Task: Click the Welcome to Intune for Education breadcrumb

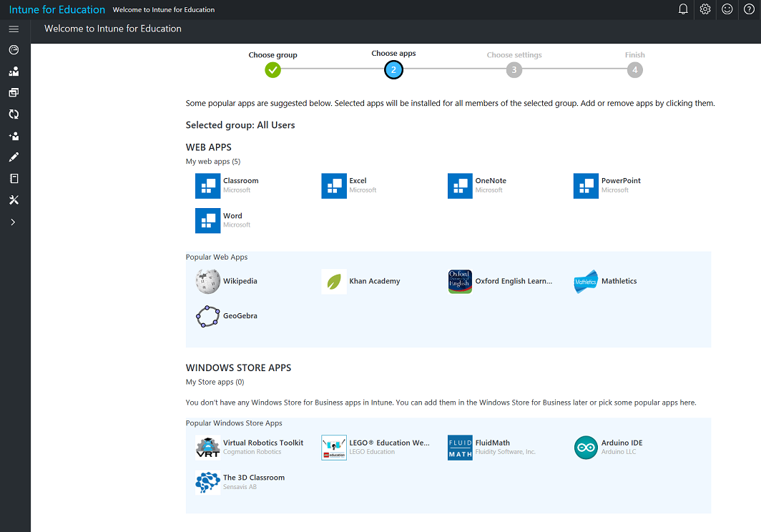Action: pos(164,10)
